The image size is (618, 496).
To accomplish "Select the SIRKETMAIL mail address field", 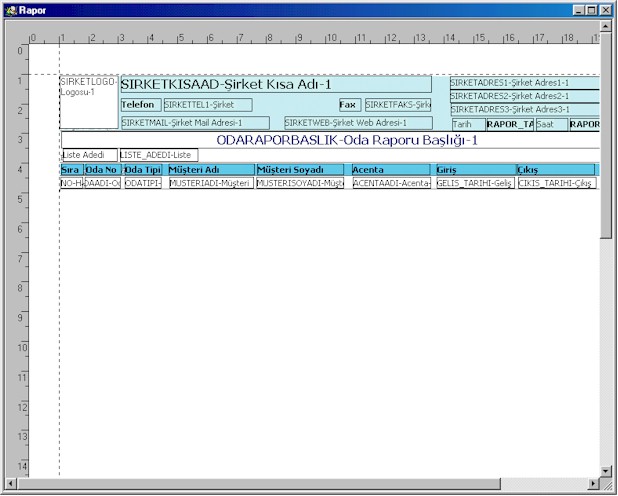I will click(195, 123).
